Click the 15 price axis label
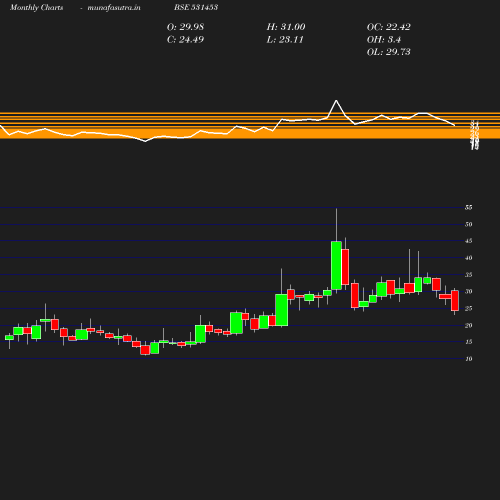This screenshot has width=500, height=500. 469,342
